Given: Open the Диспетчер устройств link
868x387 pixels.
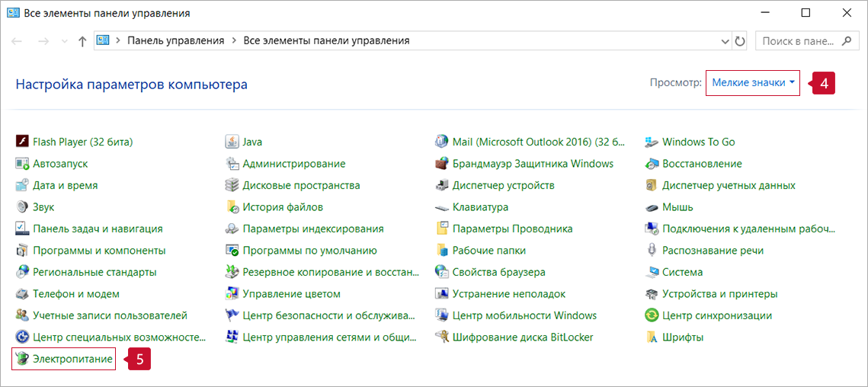Looking at the screenshot, I should 503,185.
